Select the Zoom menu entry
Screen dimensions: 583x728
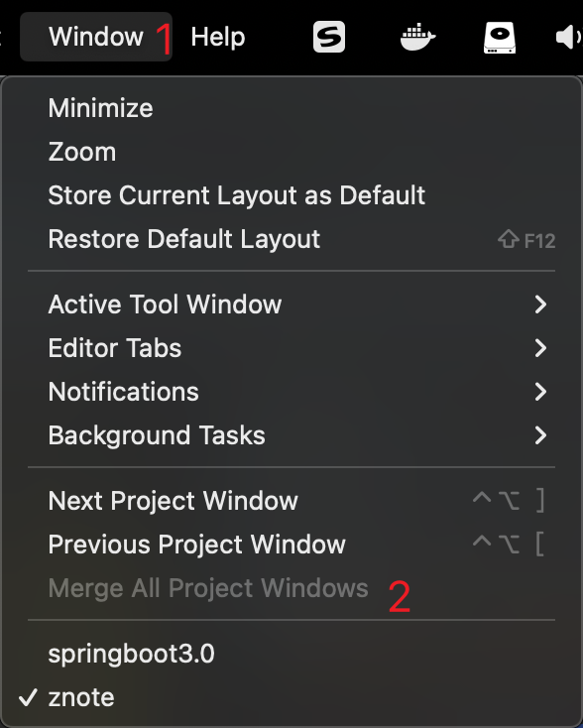291,152
